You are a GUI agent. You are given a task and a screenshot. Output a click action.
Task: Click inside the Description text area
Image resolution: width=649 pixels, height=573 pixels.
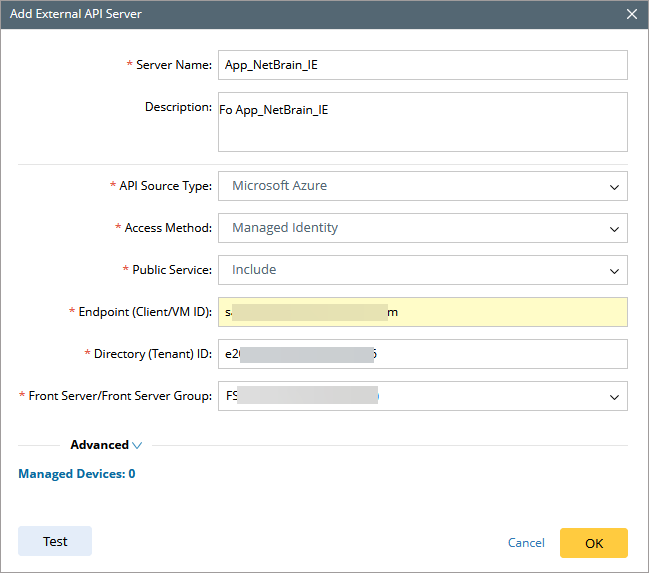pyautogui.click(x=422, y=122)
